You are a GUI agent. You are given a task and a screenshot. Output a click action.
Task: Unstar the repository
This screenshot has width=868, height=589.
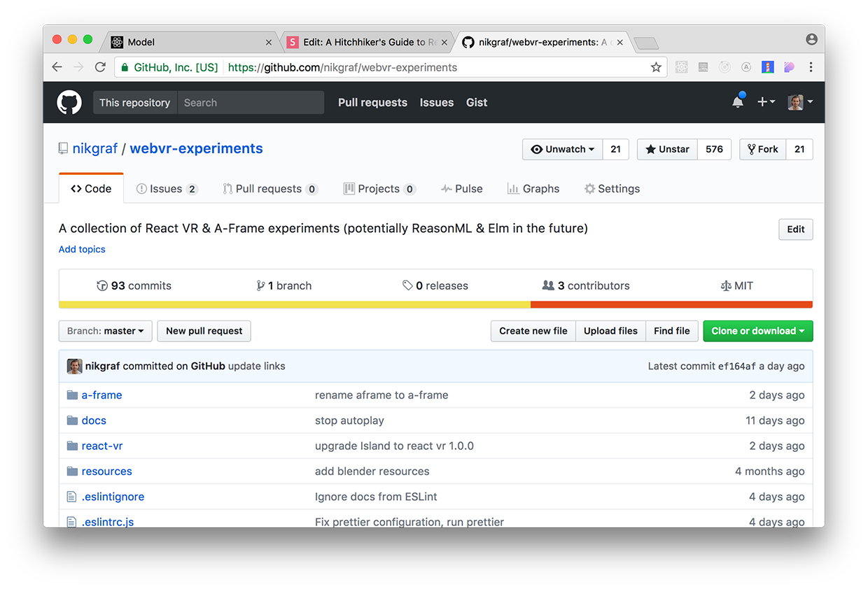pos(667,149)
